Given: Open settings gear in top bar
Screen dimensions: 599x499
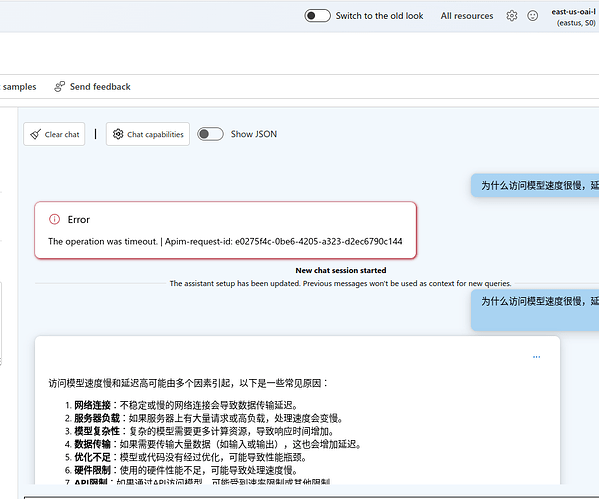Looking at the screenshot, I should (x=512, y=16).
